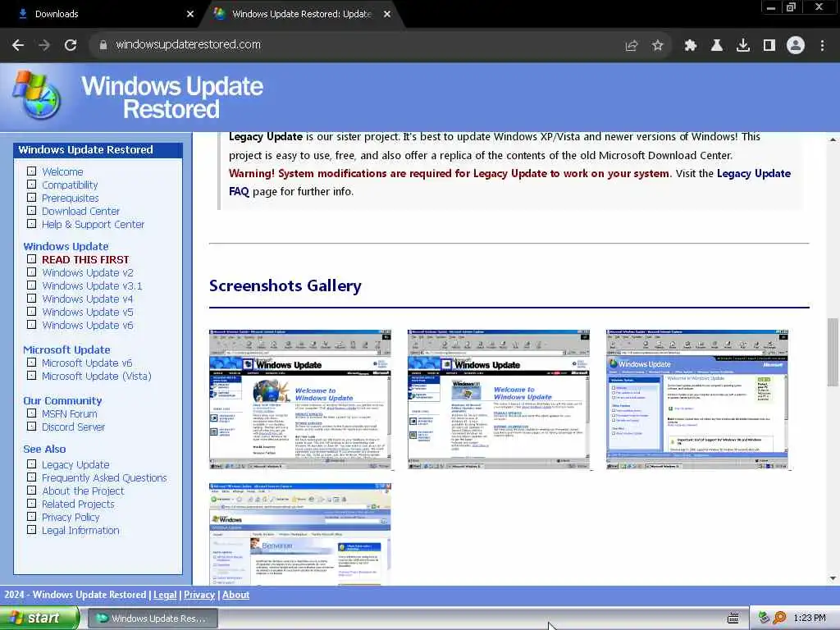
Task: Click the Legal footer link
Action: (165, 595)
